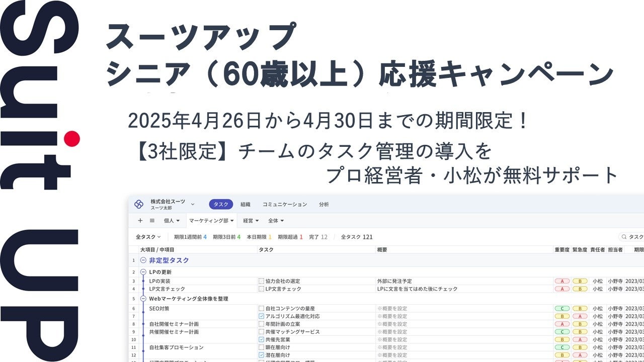Open the 組織 tab
The image size is (644, 362).
pos(246,204)
